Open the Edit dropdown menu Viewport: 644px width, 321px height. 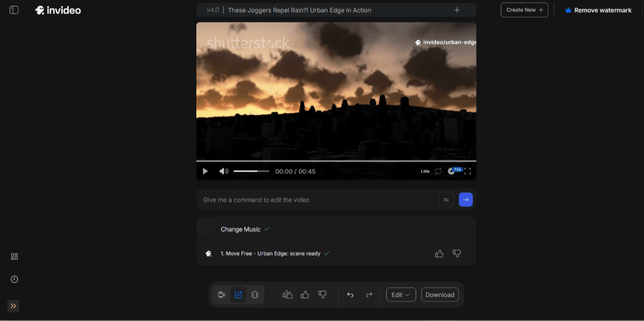[x=401, y=295]
